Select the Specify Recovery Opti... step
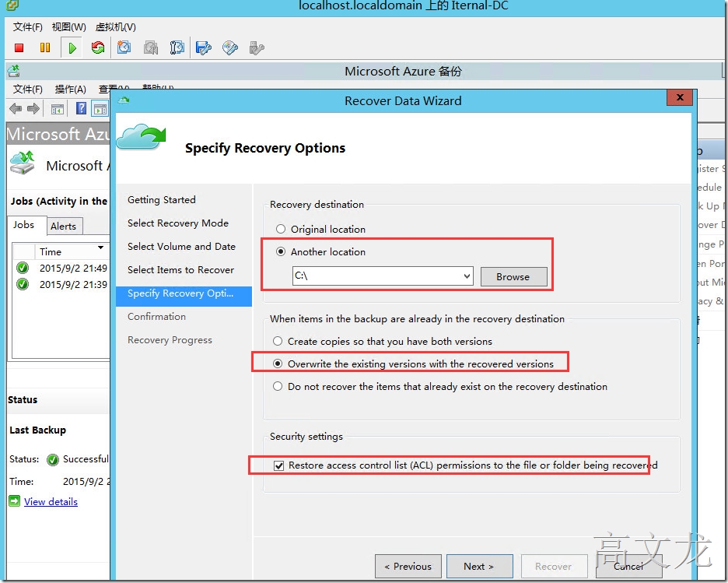The width and height of the screenshot is (728, 583). pos(184,296)
